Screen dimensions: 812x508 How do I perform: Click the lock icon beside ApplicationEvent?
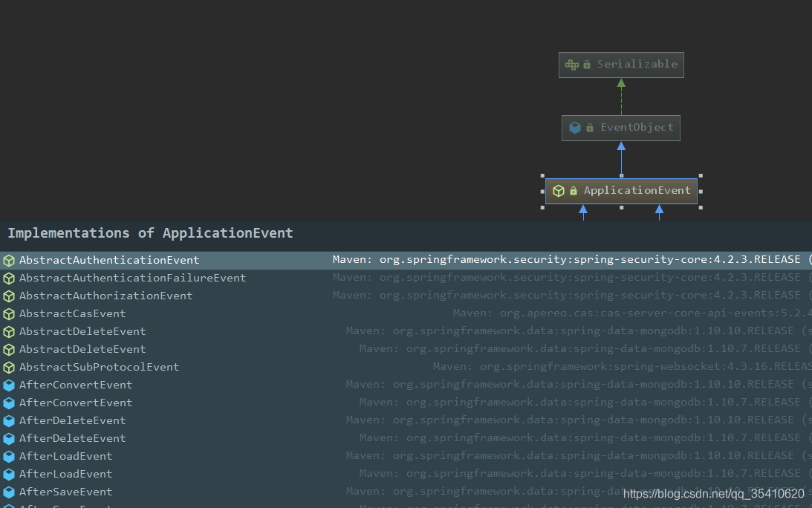click(x=574, y=191)
